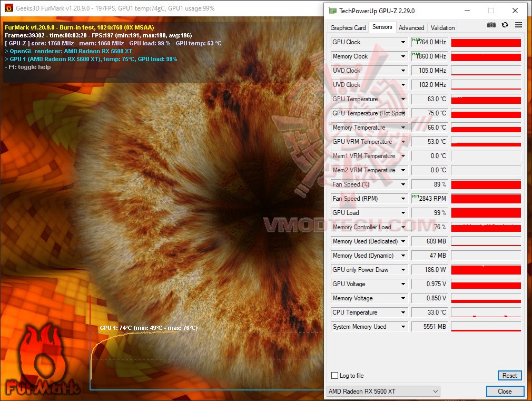532x401 pixels.
Task: Expand the GPU Clock sensor dropdown
Action: pos(403,42)
